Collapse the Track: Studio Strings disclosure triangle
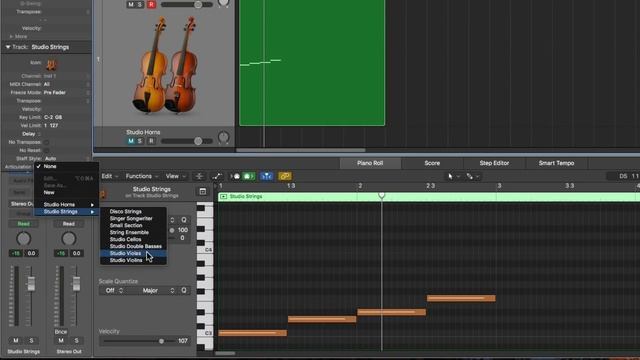 [8, 47]
